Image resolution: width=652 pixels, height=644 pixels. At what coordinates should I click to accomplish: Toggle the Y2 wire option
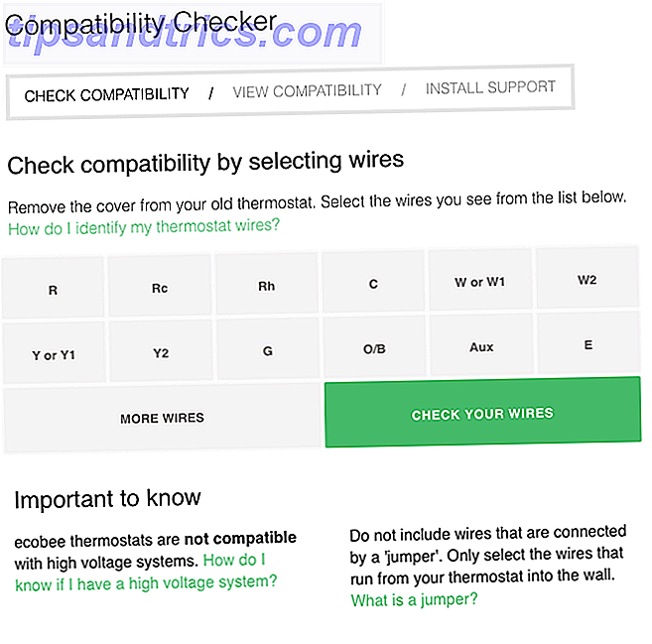click(160, 351)
